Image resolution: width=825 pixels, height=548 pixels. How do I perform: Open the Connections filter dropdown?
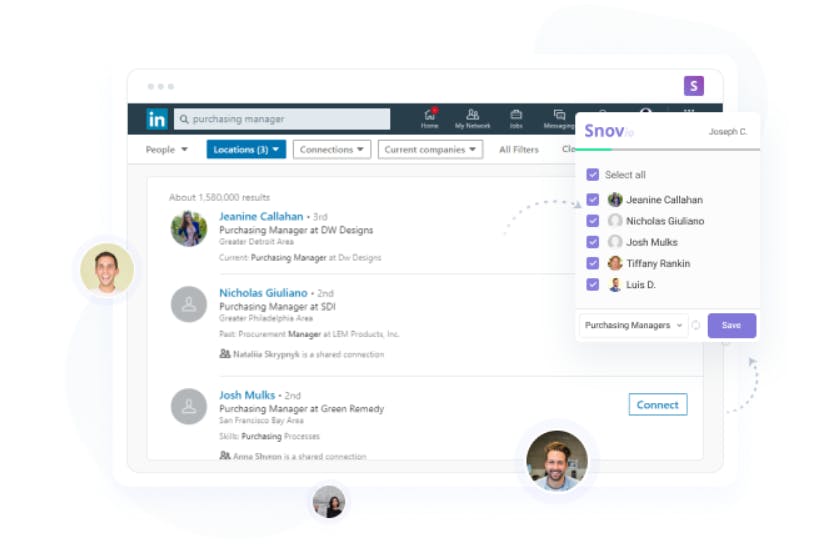click(x=331, y=149)
